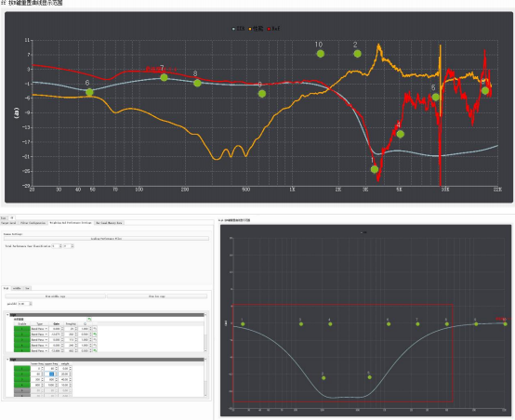
Task: Click the Loading Performance Files button
Action: pos(106,239)
